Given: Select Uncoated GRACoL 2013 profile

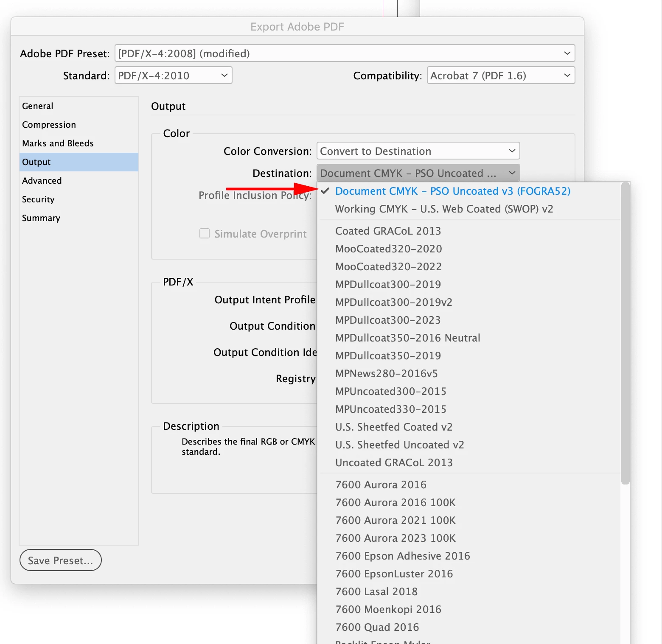Looking at the screenshot, I should (469, 463).
